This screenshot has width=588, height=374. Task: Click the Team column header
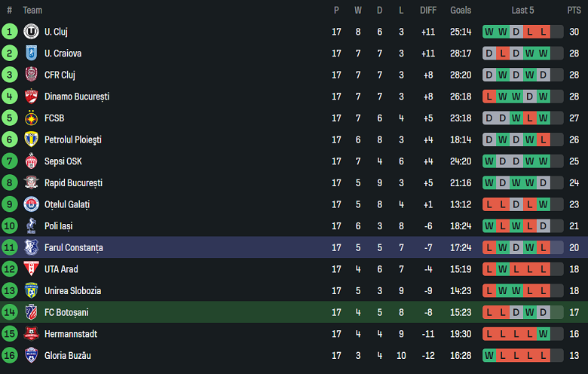pos(32,11)
